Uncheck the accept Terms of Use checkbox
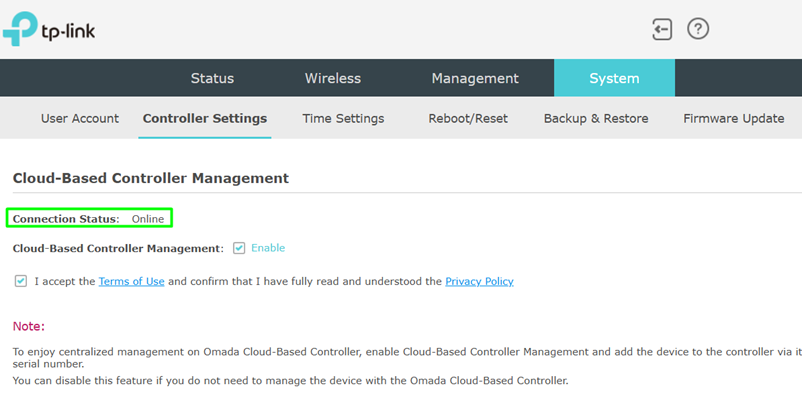 (x=21, y=281)
